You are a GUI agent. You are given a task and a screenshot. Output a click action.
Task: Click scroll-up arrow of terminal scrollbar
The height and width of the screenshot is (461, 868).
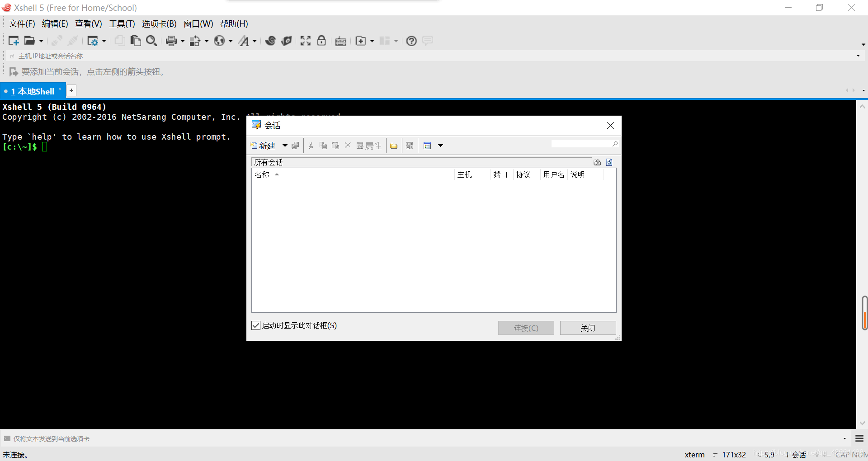point(862,107)
